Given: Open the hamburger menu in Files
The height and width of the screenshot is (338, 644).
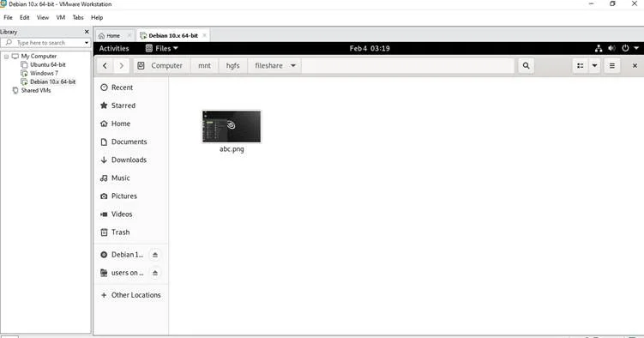Looking at the screenshot, I should click(612, 66).
